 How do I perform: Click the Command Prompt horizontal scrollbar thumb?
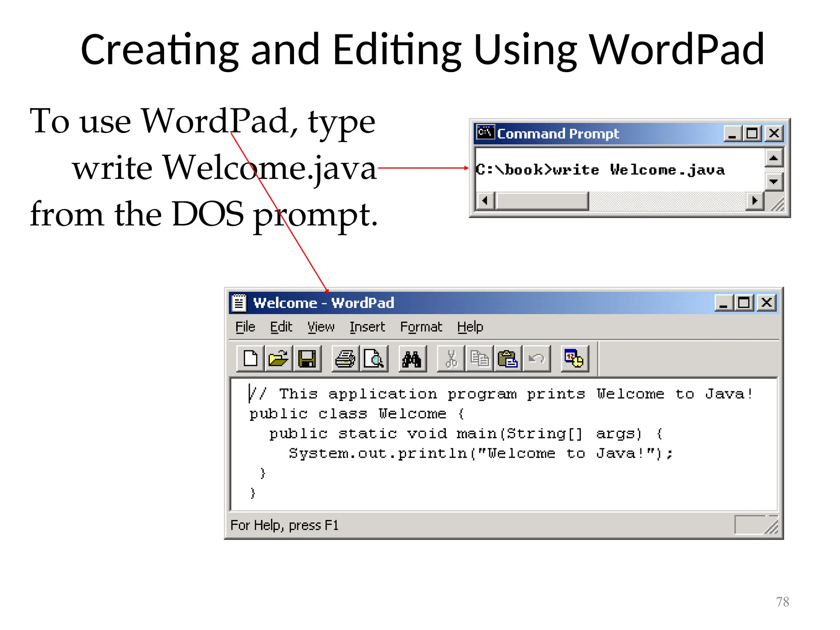542,201
